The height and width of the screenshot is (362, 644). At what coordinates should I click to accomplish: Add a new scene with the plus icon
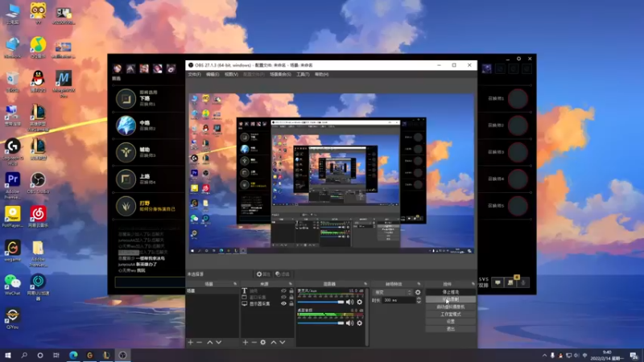(x=190, y=342)
